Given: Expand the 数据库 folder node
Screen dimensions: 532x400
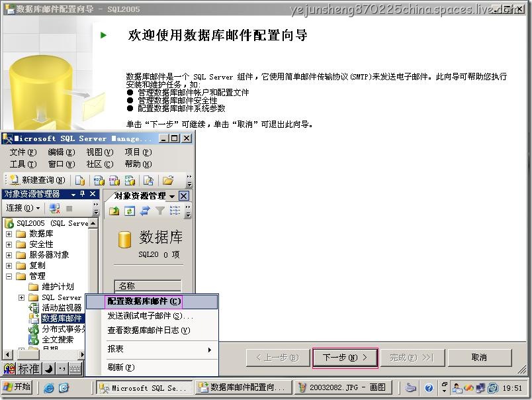Looking at the screenshot, I should [9, 234].
